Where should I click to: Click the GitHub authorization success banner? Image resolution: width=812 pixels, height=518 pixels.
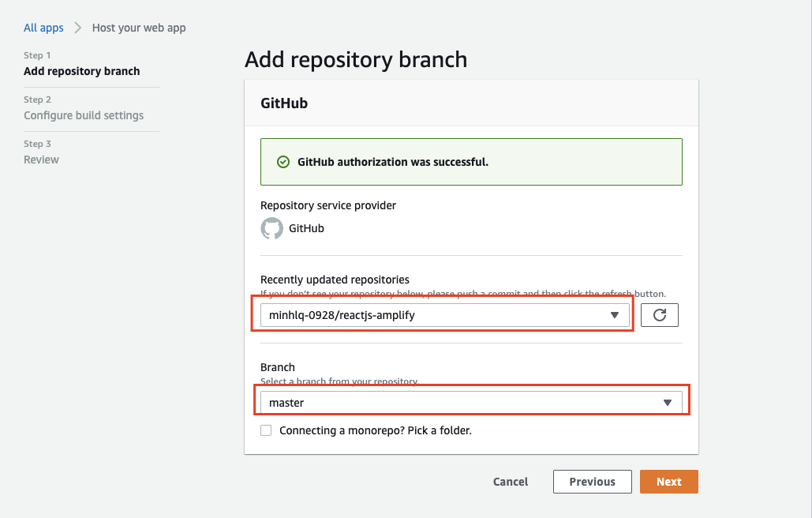click(x=471, y=162)
